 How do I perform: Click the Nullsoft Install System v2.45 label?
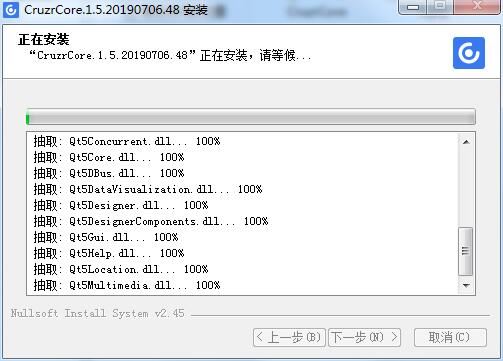pos(97,313)
